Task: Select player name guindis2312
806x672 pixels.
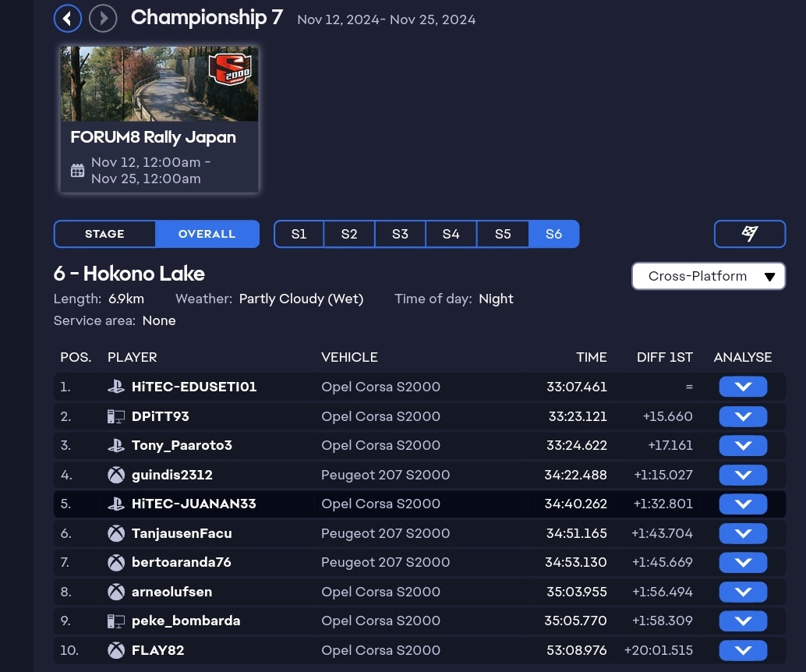Action: [x=172, y=475]
